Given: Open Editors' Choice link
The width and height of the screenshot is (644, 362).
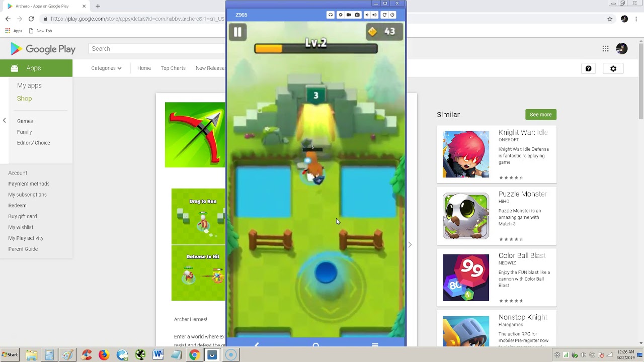Looking at the screenshot, I should (x=33, y=143).
